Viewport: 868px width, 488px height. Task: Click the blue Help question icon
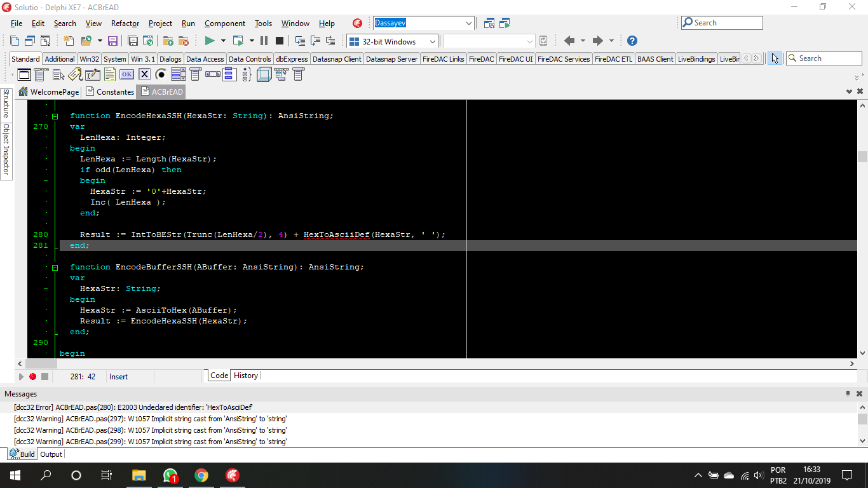(x=632, y=41)
